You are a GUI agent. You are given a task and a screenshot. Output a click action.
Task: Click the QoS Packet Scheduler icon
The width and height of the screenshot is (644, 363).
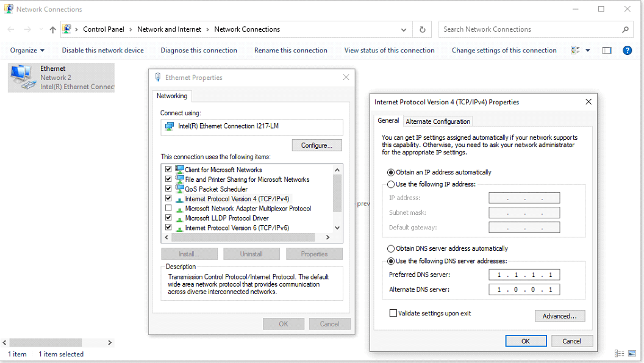(x=179, y=189)
